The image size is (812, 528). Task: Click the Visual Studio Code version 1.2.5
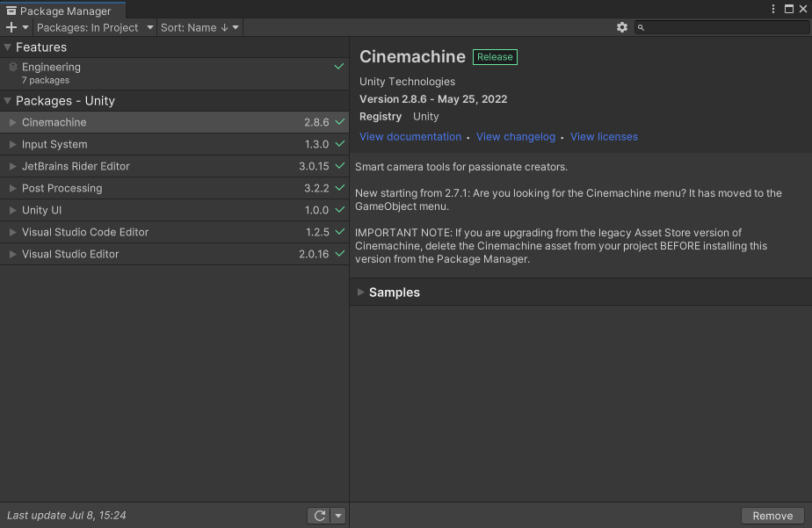point(317,233)
